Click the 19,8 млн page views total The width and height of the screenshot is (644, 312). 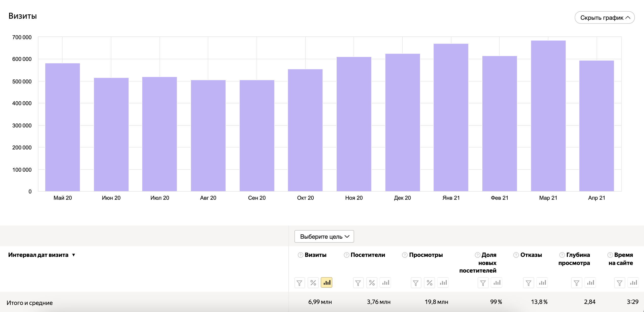pyautogui.click(x=436, y=302)
